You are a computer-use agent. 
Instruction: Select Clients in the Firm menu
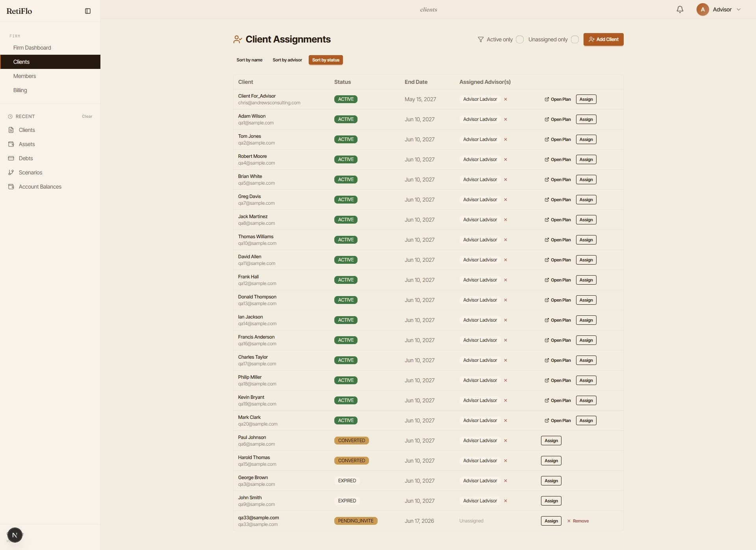coord(50,62)
